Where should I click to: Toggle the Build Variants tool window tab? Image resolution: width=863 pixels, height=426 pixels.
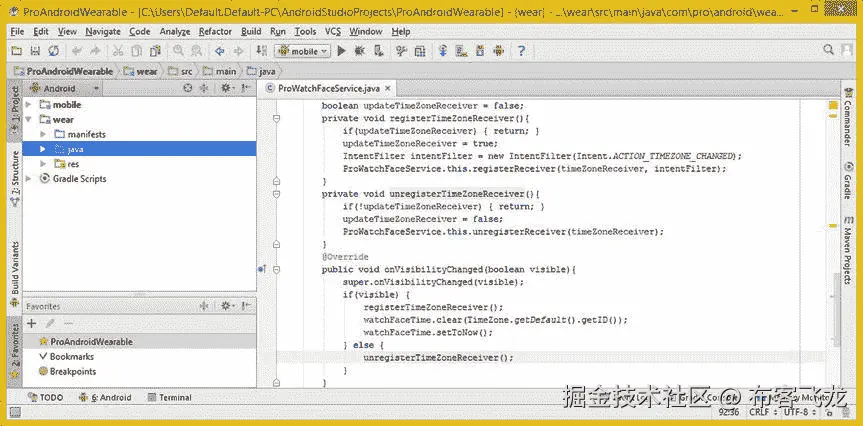click(15, 274)
